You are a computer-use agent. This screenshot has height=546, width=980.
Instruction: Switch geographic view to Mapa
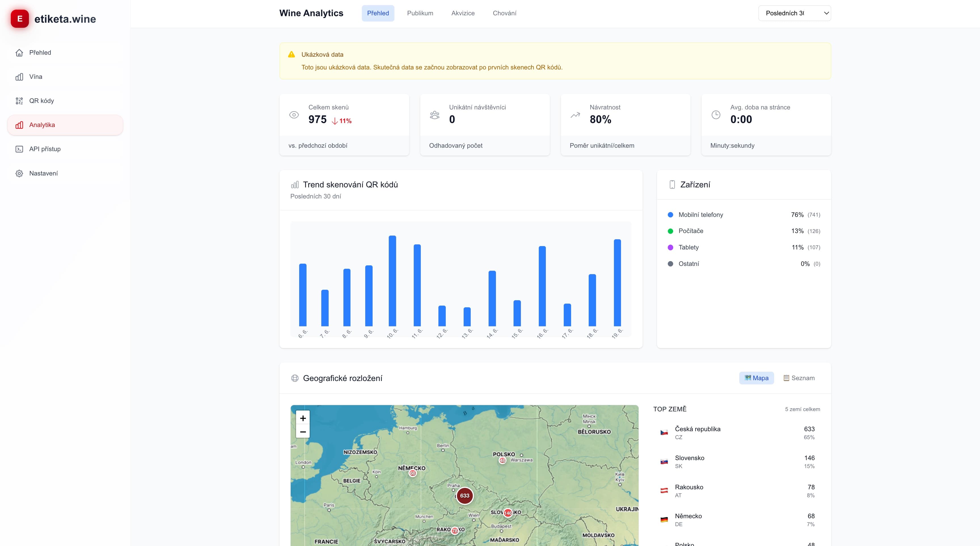[756, 378]
